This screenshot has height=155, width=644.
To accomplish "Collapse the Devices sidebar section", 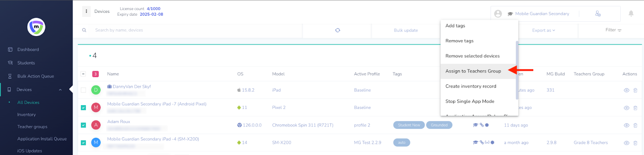I will [x=60, y=90].
